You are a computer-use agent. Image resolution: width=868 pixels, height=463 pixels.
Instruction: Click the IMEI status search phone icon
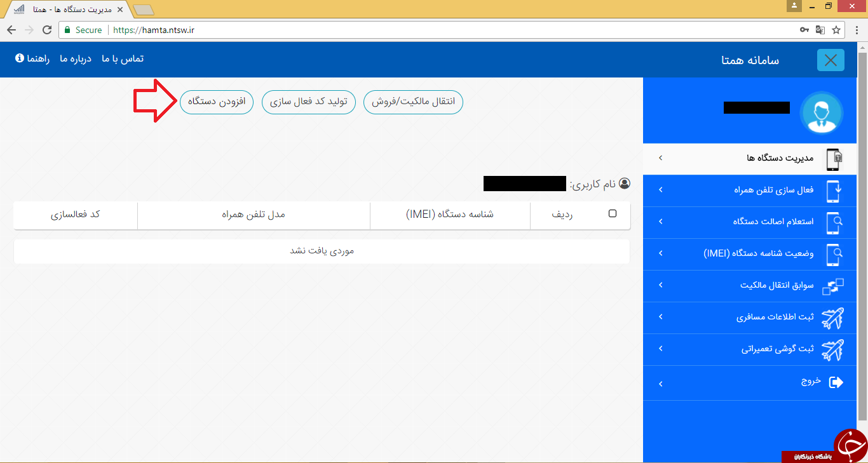point(834,255)
